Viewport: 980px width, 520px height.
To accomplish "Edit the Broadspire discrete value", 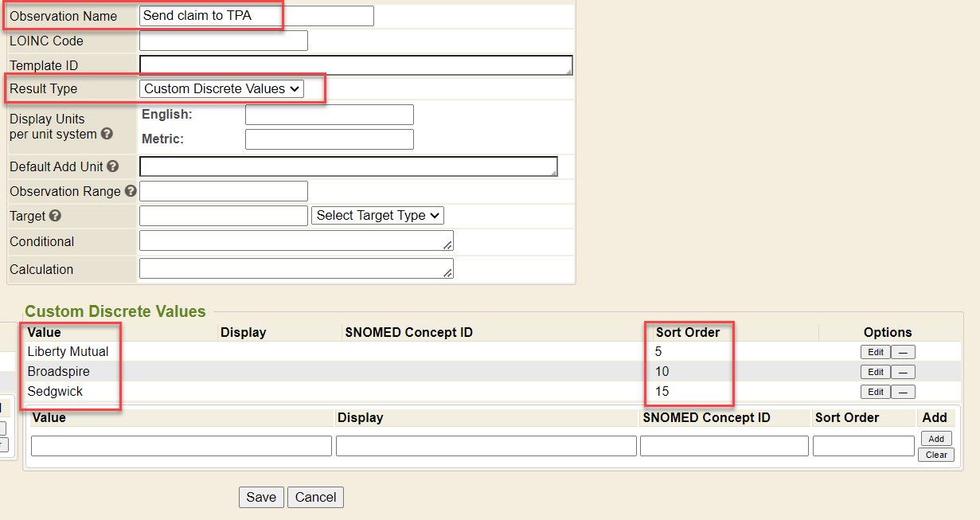I will (875, 372).
